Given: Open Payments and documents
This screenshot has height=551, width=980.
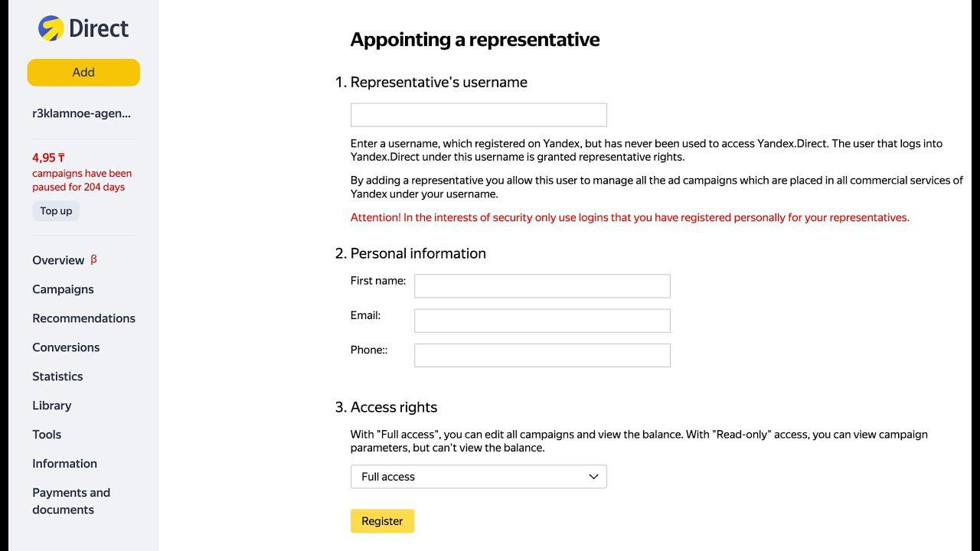Looking at the screenshot, I should click(x=71, y=501).
